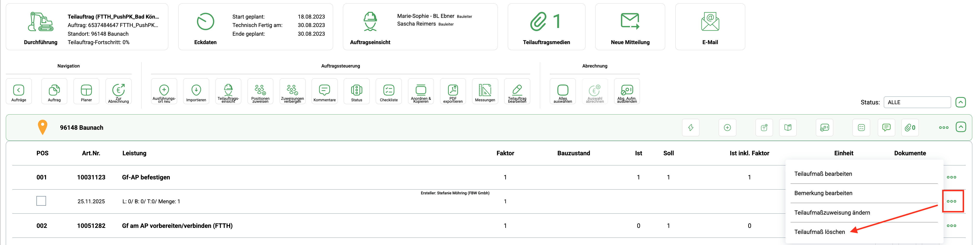Open the Status ALLE dropdown
Viewport: 980px width, 245px height.
click(x=917, y=102)
